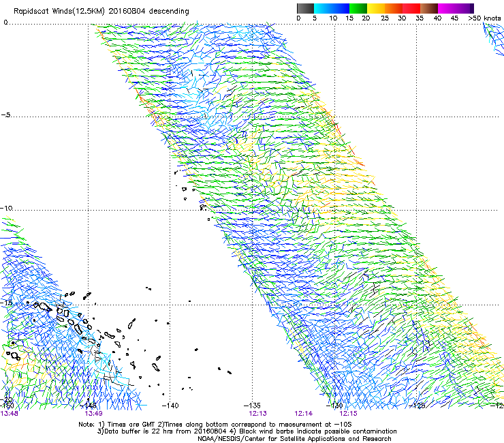
Task: Click the legend value '25'
Action: tap(385, 18)
